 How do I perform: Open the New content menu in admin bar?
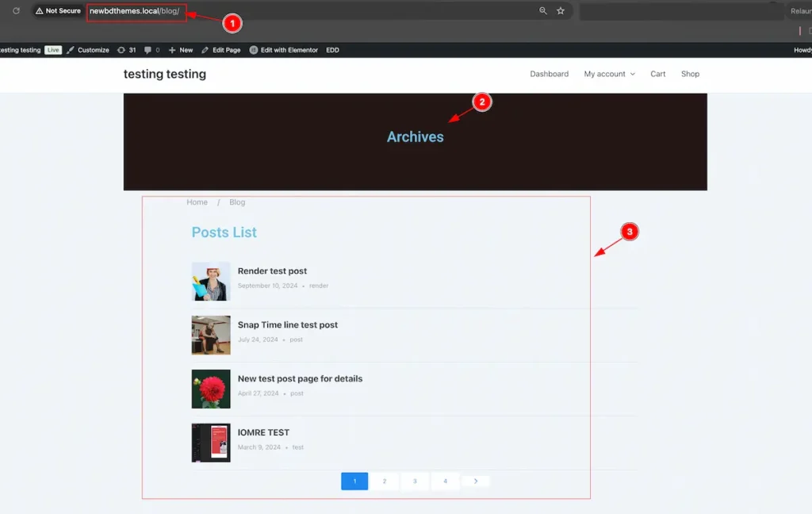pos(181,50)
